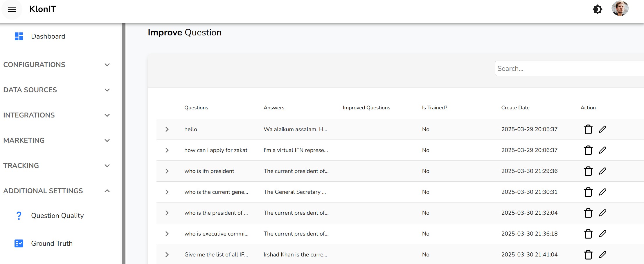644x264 pixels.
Task: Collapse the ADDITIONAL SETTINGS section
Action: 107,191
